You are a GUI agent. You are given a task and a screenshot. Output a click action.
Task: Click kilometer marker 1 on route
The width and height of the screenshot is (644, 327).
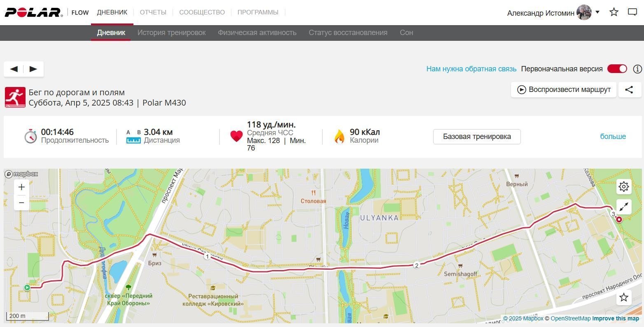point(207,256)
